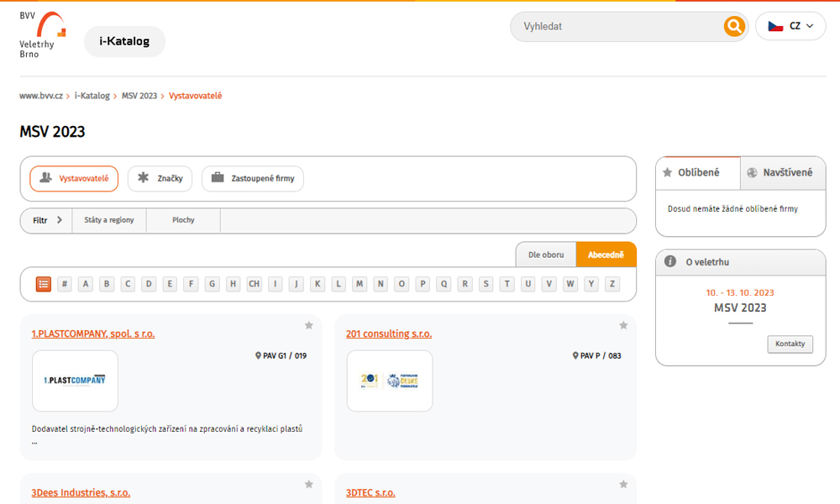Click the info icon beside O veletrhu

click(669, 261)
